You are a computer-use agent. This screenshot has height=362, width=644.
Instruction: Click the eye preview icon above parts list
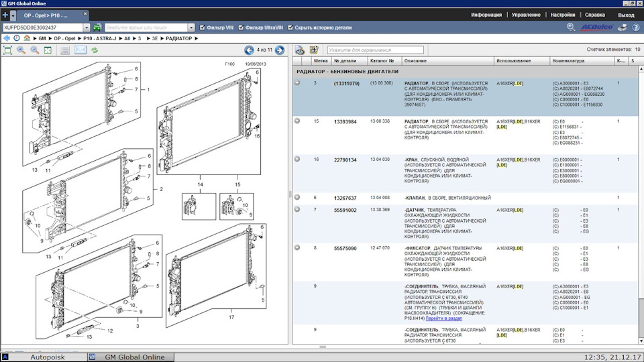click(300, 50)
